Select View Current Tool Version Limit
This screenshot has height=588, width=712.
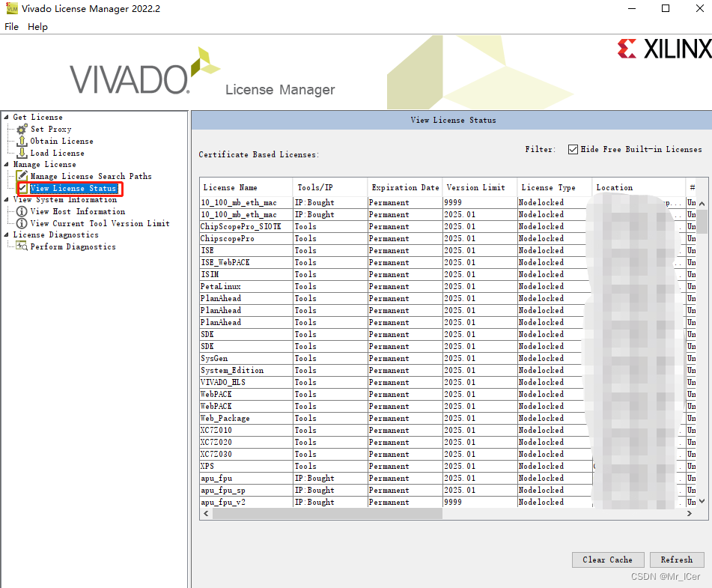tap(100, 223)
